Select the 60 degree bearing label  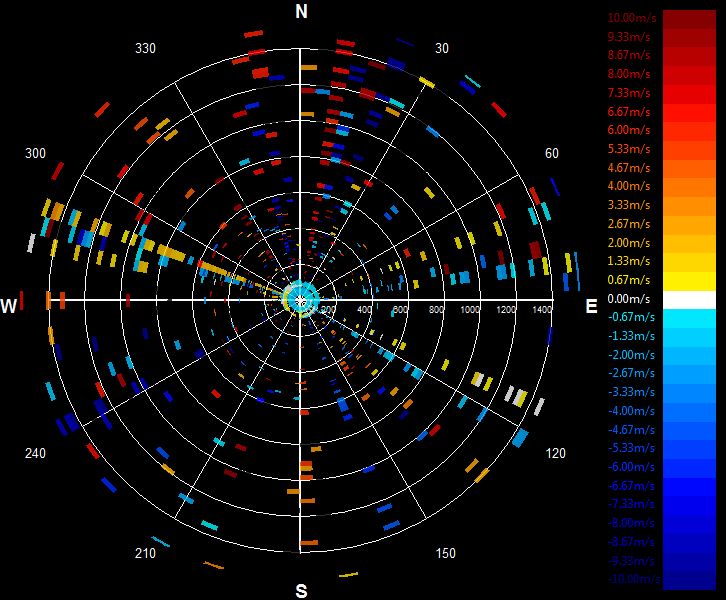[551, 153]
